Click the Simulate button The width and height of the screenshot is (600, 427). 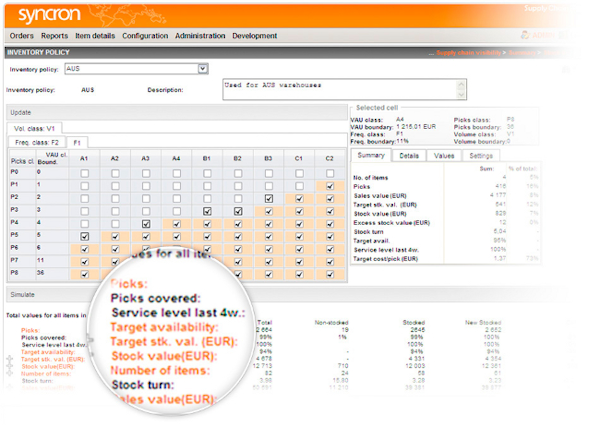tap(24, 295)
